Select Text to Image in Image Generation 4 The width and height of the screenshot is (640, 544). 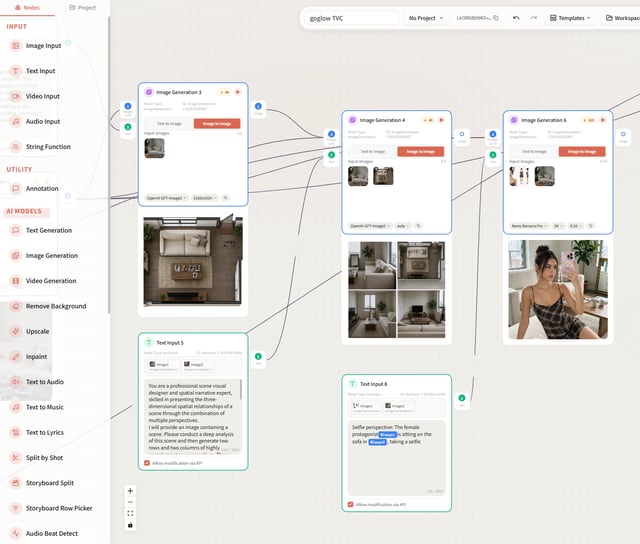point(373,152)
